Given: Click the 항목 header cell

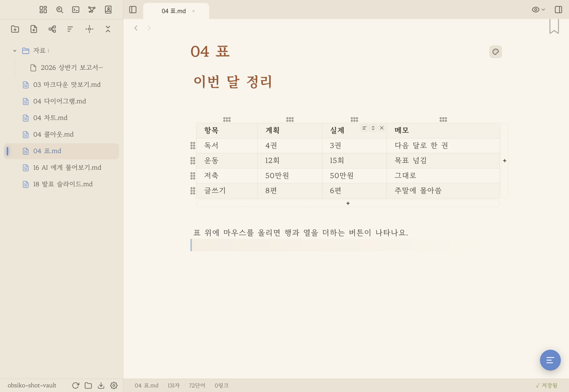Looking at the screenshot, I should [x=227, y=130].
